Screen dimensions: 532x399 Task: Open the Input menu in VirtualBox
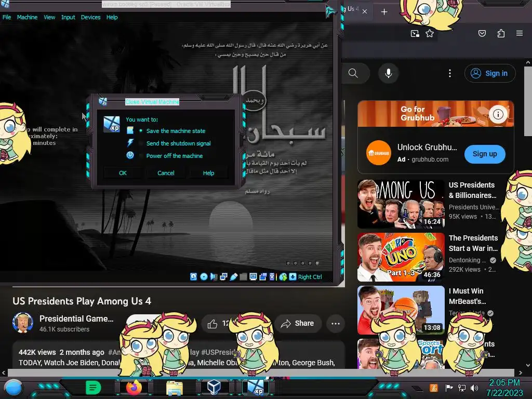coord(68,17)
